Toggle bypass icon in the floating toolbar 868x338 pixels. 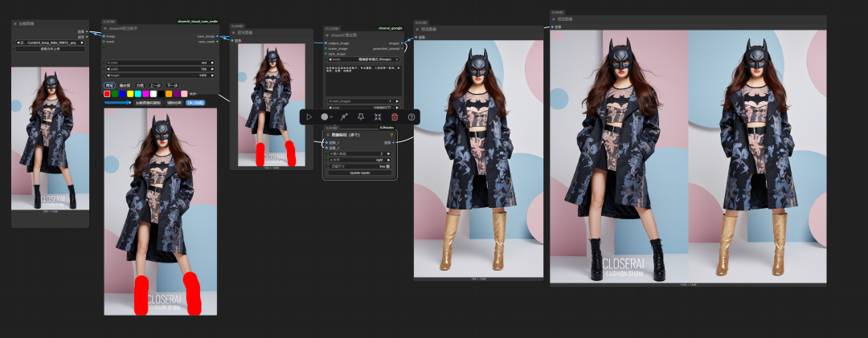pyautogui.click(x=344, y=117)
